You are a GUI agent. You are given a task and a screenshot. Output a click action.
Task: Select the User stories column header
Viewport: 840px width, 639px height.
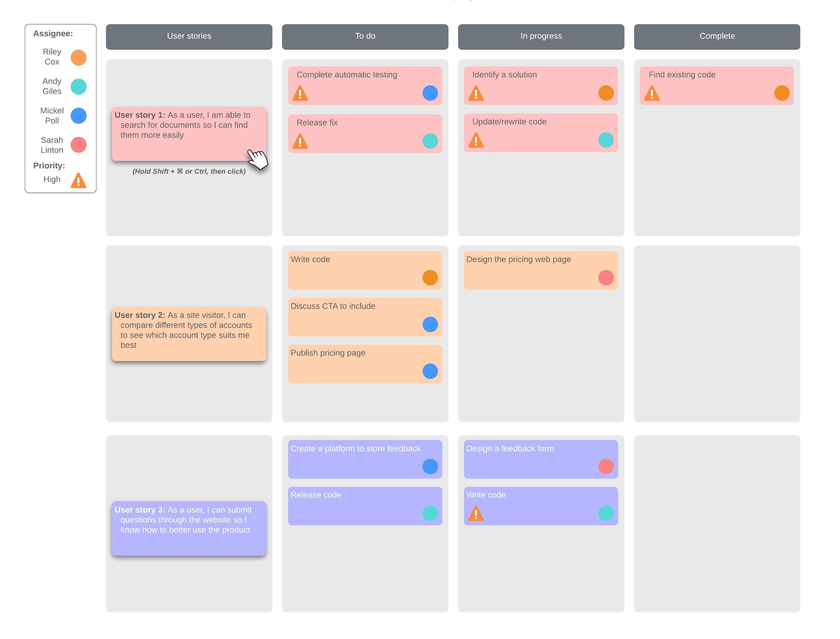click(189, 36)
